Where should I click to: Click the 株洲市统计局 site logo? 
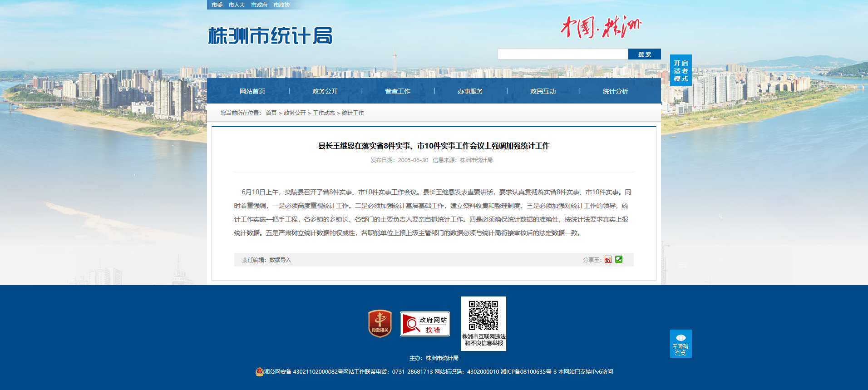click(270, 36)
